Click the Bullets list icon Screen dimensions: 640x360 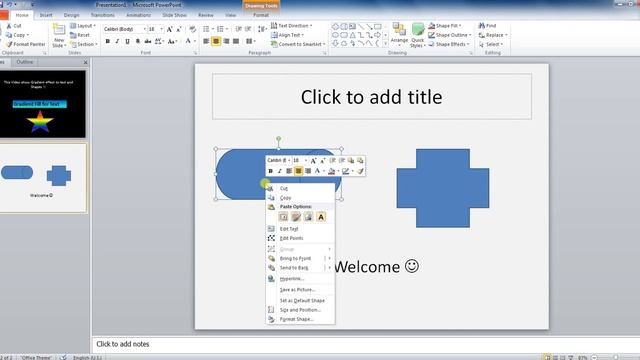coord(207,29)
